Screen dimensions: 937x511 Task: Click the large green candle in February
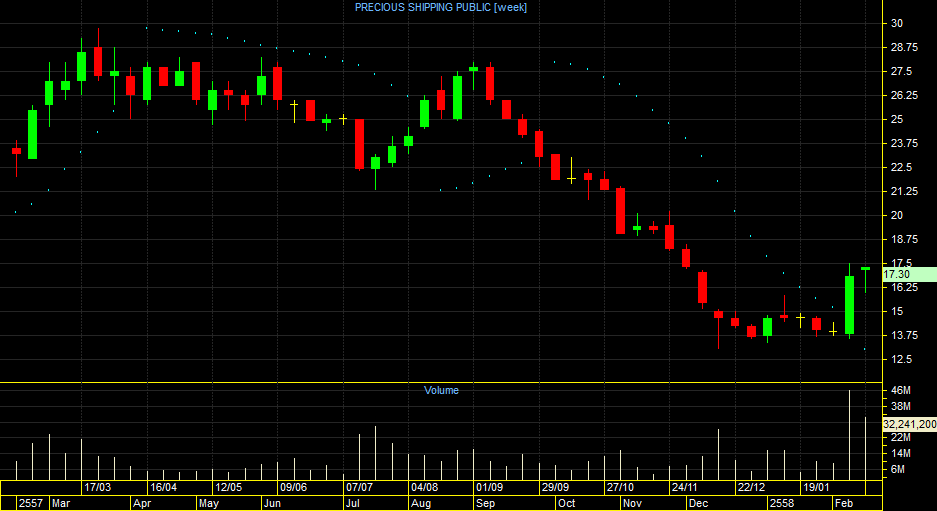click(849, 305)
